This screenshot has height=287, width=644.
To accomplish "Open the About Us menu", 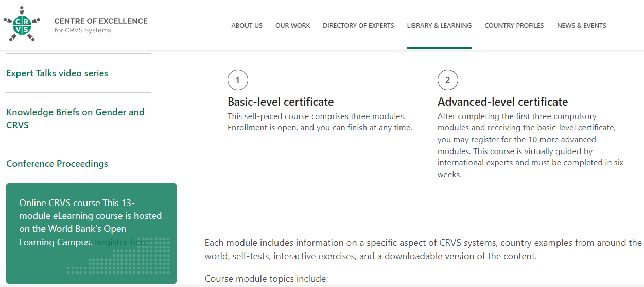I will (x=247, y=26).
